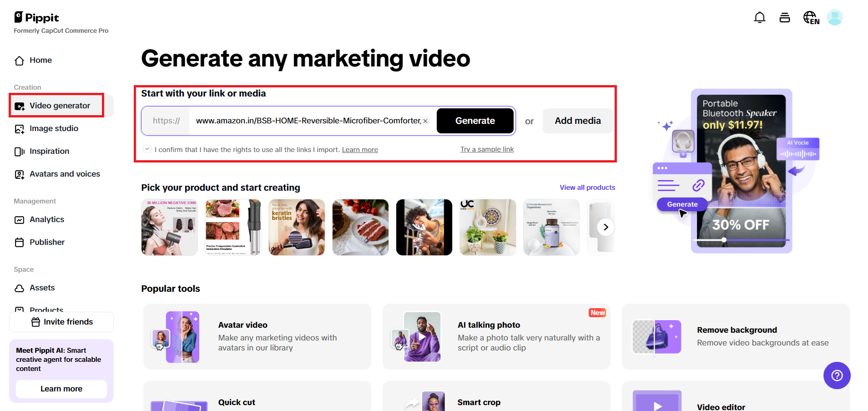The width and height of the screenshot is (868, 411).
Task: Clear the pasted Amazon link
Action: pyautogui.click(x=425, y=121)
